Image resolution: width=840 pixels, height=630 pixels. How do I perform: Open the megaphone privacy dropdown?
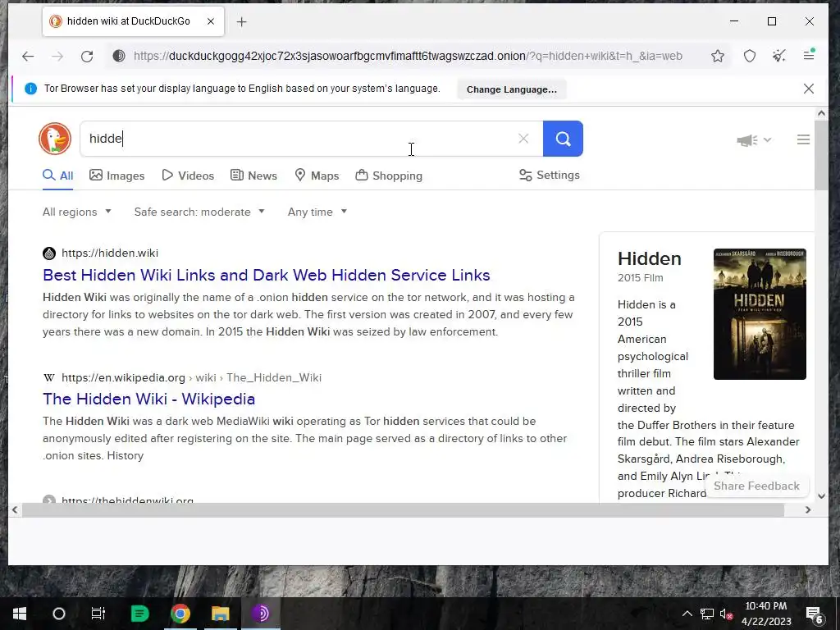(754, 139)
